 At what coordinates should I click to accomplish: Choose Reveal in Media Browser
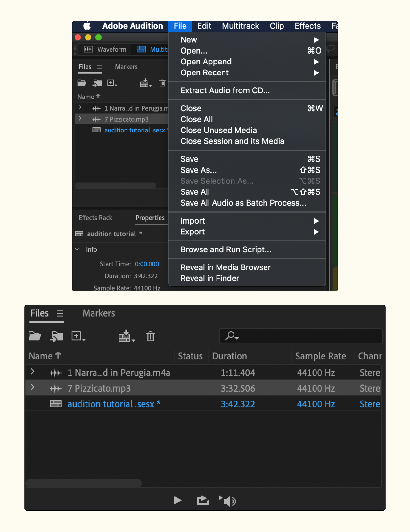(x=247, y=267)
